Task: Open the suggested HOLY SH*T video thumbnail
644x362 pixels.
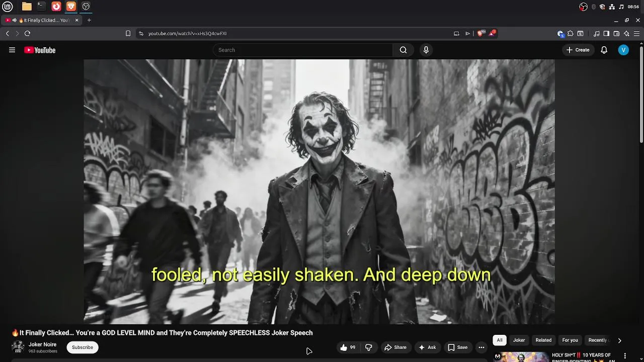Action: 521,356
